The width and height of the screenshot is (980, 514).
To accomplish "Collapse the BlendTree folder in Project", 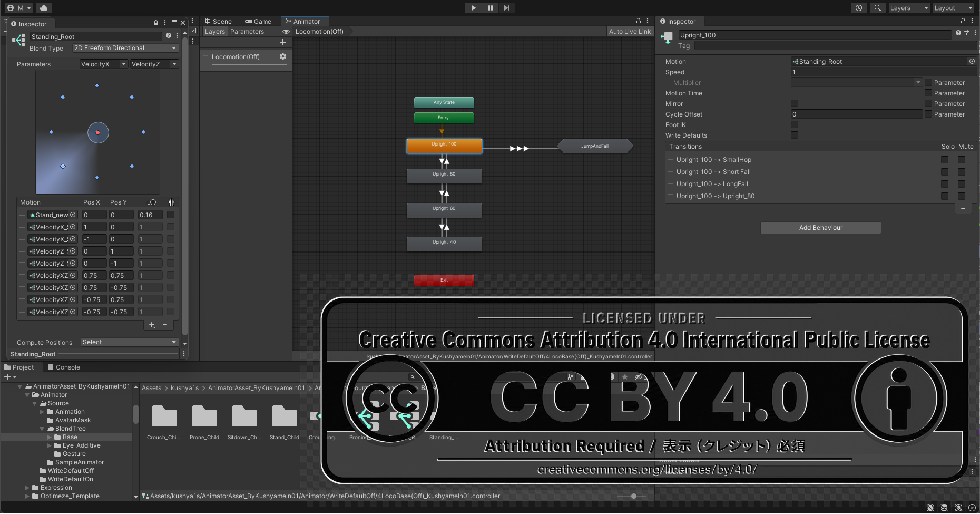I will [42, 429].
